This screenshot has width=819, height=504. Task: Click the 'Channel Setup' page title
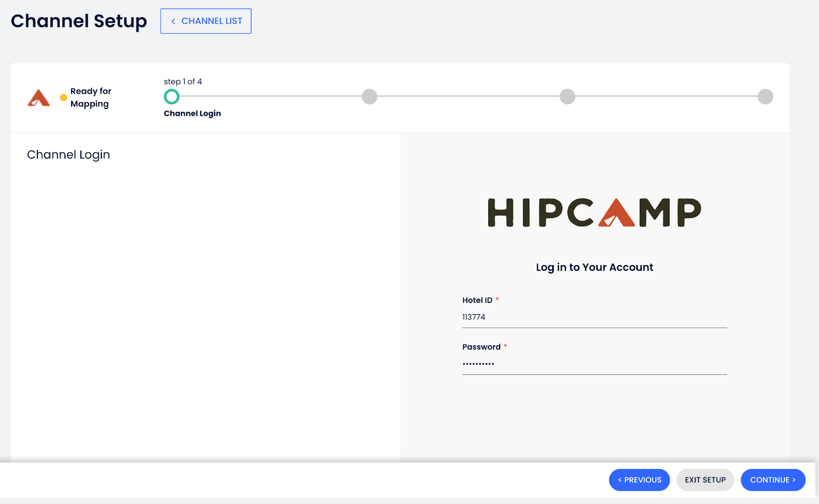click(x=79, y=21)
